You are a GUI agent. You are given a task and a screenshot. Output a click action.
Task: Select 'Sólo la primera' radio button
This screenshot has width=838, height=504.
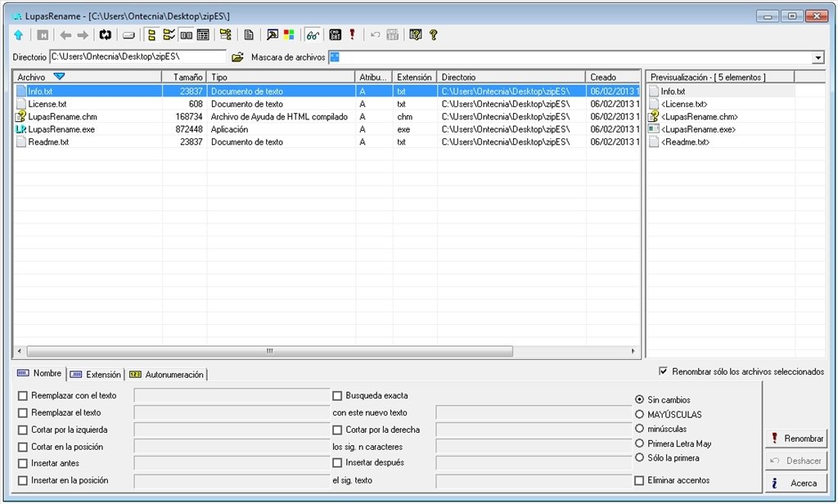(x=639, y=458)
